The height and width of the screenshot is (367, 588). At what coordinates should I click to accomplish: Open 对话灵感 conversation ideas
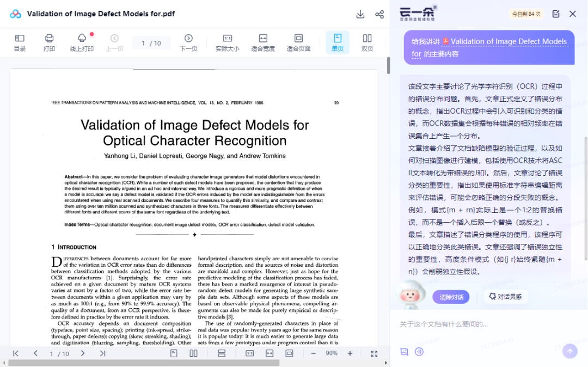tap(505, 297)
